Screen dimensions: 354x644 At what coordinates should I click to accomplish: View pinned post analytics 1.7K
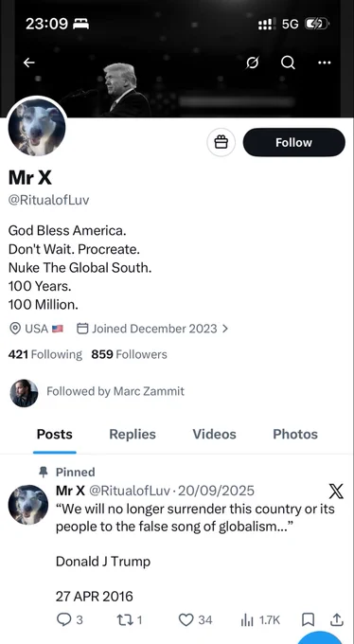(x=260, y=619)
